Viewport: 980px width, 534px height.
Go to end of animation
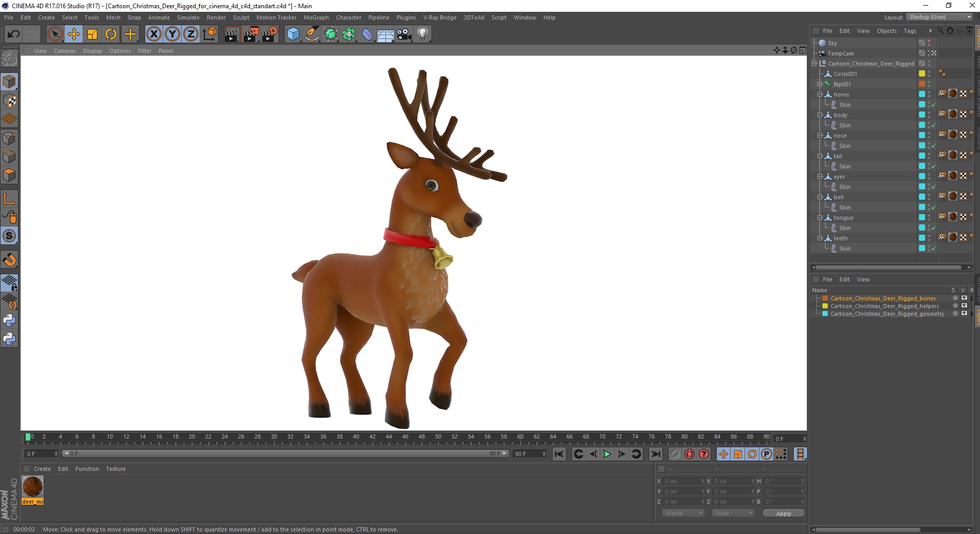pos(656,454)
